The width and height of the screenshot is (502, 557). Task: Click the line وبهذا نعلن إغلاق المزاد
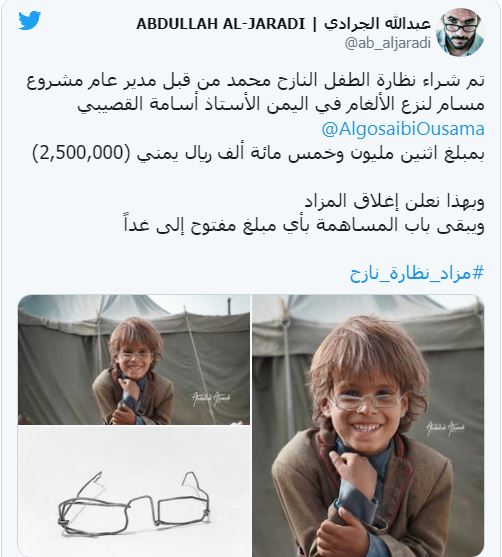click(x=395, y=201)
